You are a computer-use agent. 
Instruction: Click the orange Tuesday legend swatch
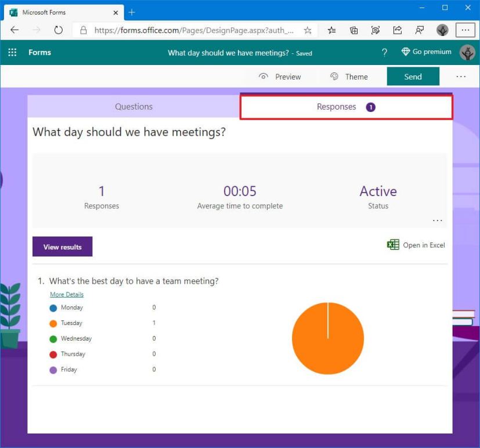point(53,323)
